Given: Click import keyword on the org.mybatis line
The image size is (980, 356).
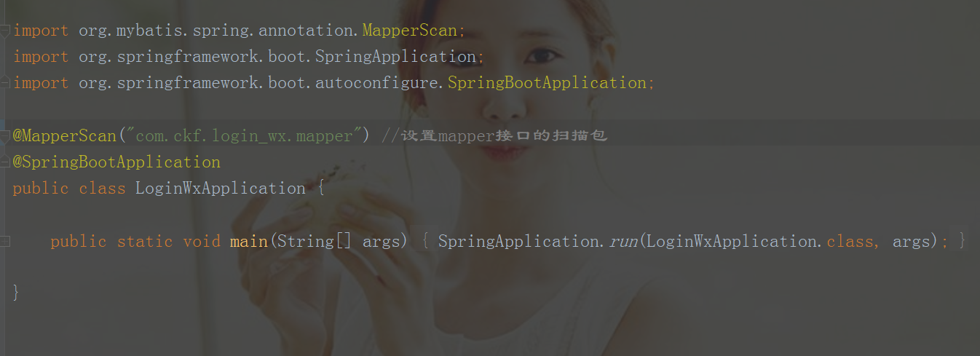Looking at the screenshot, I should click(41, 31).
